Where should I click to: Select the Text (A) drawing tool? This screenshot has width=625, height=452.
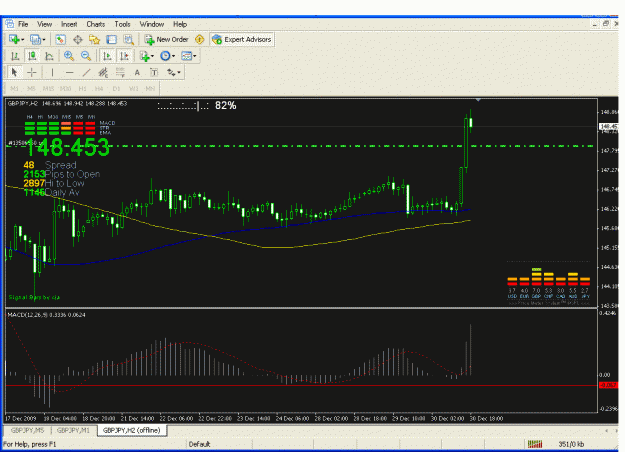(x=137, y=73)
